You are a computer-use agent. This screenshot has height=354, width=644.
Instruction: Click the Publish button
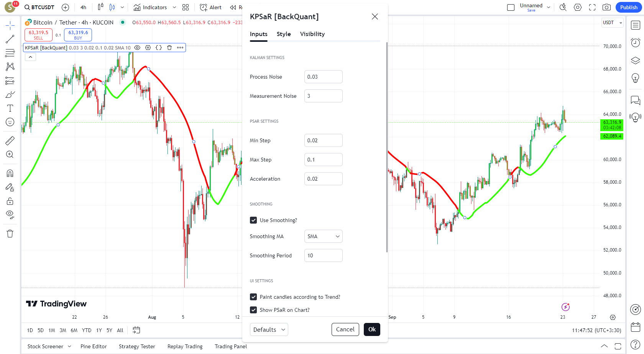coord(629,7)
